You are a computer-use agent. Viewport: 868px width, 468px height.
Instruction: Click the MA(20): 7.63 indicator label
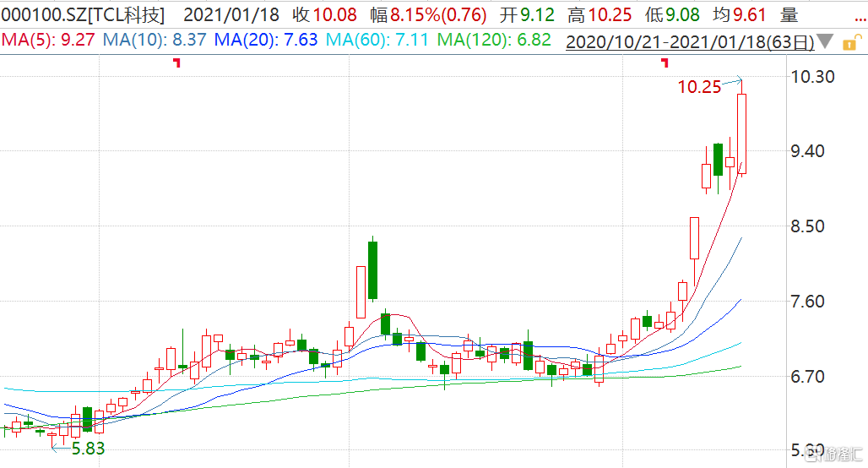coord(266,40)
